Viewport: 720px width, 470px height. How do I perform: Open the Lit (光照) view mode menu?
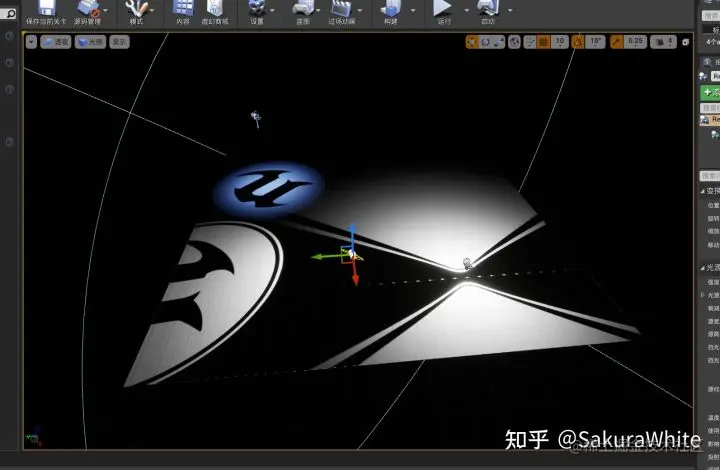[90, 42]
